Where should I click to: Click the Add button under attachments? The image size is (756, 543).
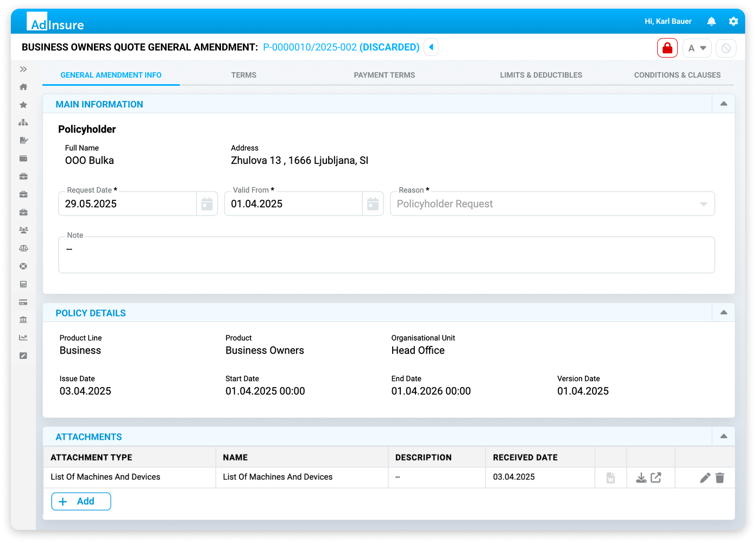81,501
